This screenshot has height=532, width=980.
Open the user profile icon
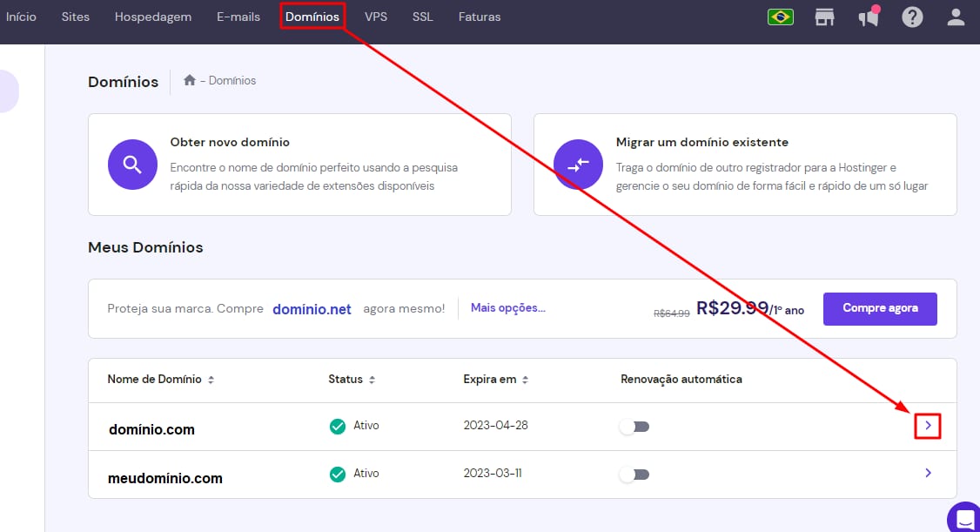(x=957, y=17)
